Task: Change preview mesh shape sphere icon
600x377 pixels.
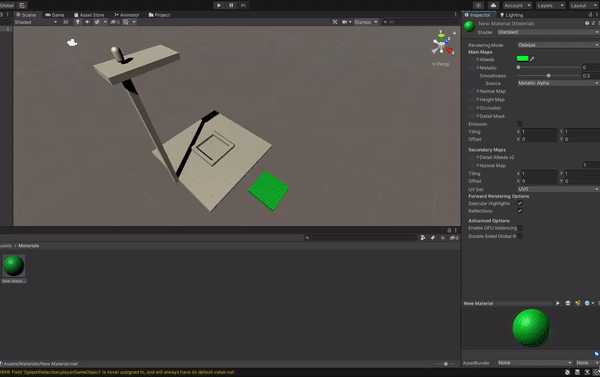Action: pyautogui.click(x=568, y=303)
